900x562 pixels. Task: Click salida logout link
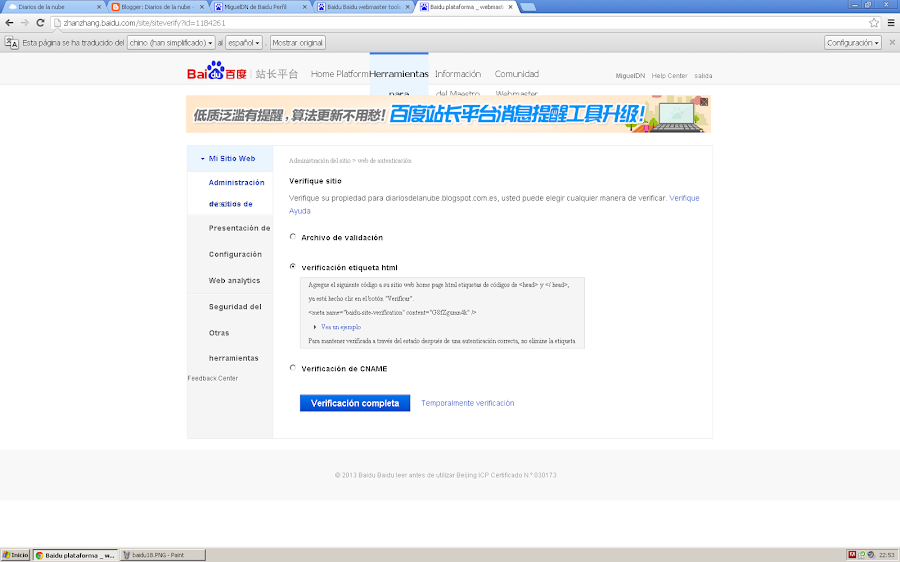click(x=703, y=76)
